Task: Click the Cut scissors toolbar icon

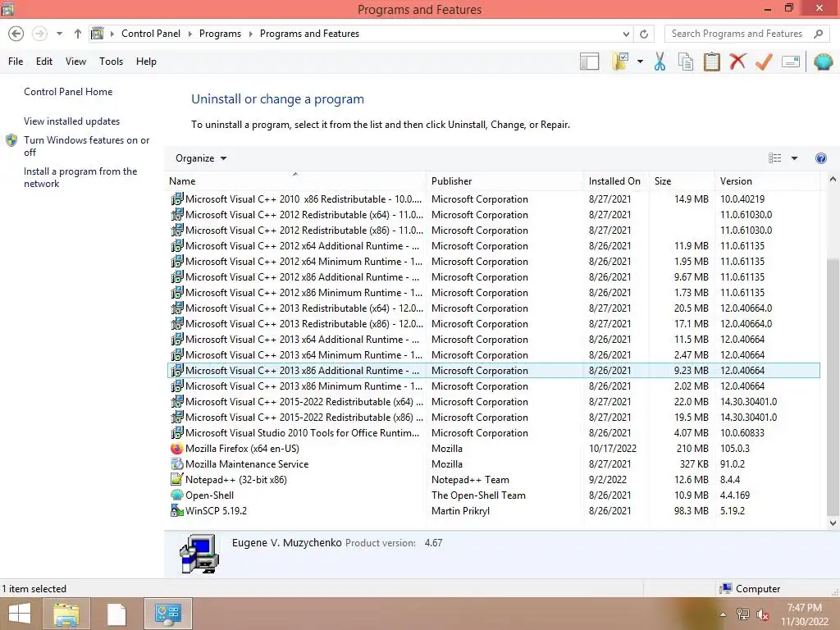Action: pyautogui.click(x=660, y=62)
